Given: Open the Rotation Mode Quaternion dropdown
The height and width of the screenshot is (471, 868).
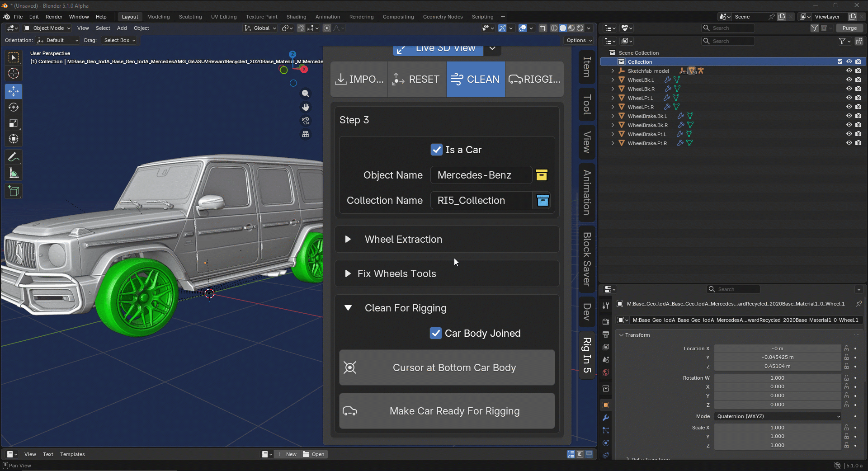Looking at the screenshot, I should tap(778, 416).
